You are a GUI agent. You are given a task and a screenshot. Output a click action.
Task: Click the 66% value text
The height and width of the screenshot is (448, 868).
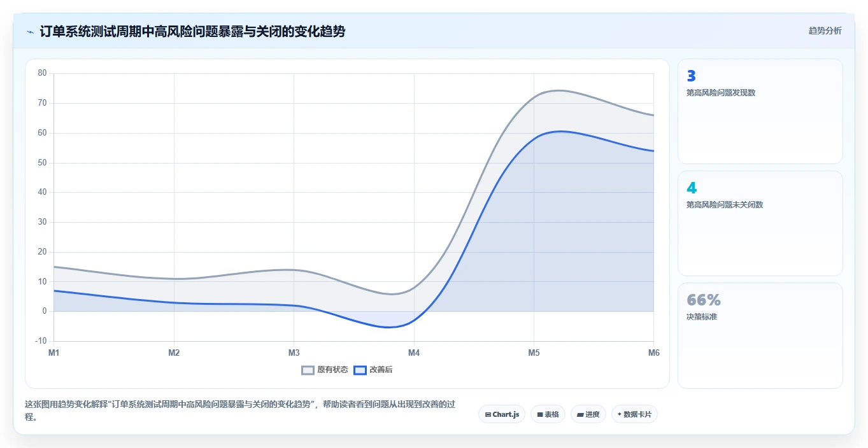[704, 300]
